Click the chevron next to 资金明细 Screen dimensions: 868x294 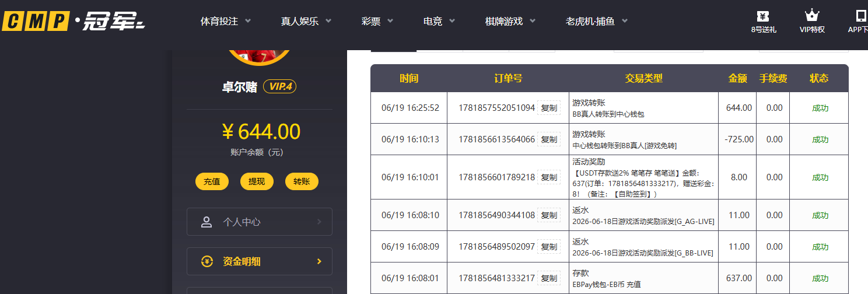[x=319, y=261]
